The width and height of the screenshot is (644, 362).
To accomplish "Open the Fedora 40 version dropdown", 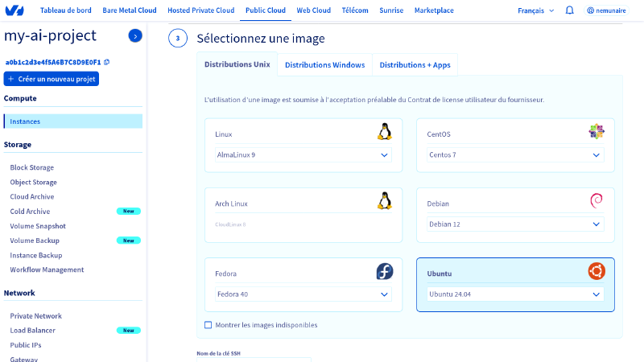I will tap(303, 294).
